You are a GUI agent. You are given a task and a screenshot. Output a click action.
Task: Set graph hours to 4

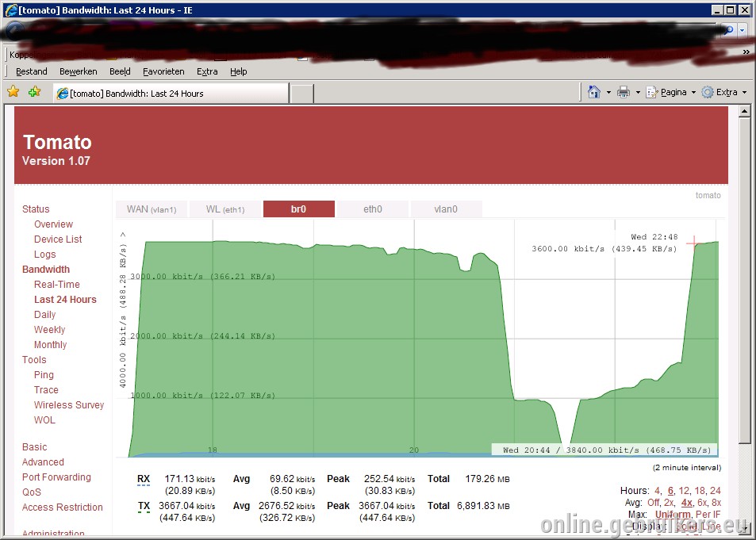[x=657, y=491]
